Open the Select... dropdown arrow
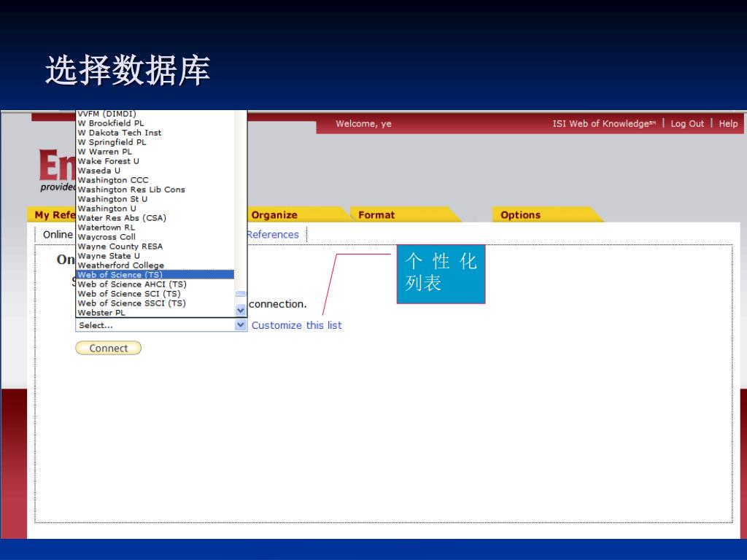 pyautogui.click(x=241, y=324)
